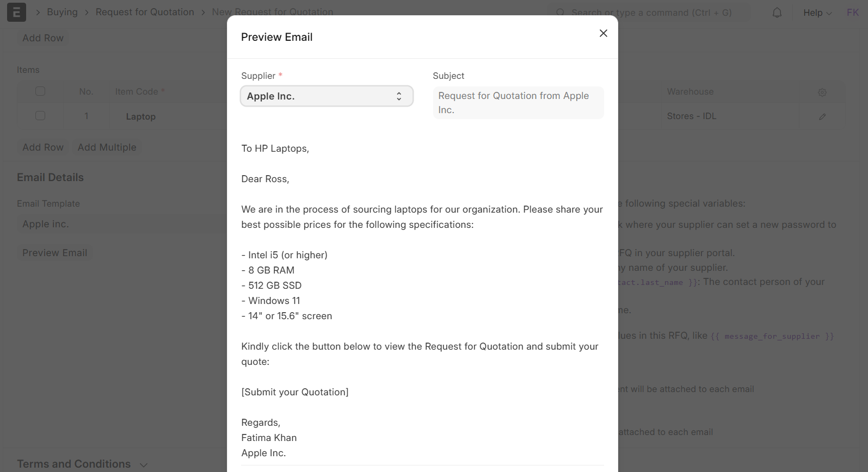The height and width of the screenshot is (472, 868).
Task: Expand the Help menu
Action: 817,13
